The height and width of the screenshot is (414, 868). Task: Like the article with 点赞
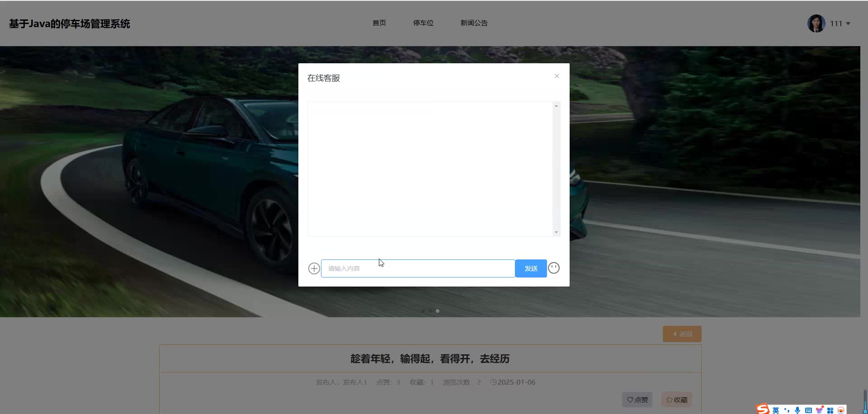pos(637,400)
